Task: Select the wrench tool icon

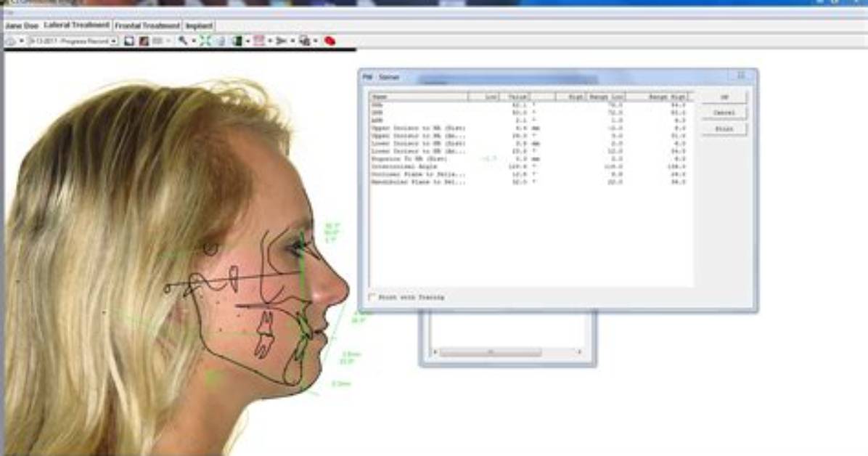Action: coord(183,41)
